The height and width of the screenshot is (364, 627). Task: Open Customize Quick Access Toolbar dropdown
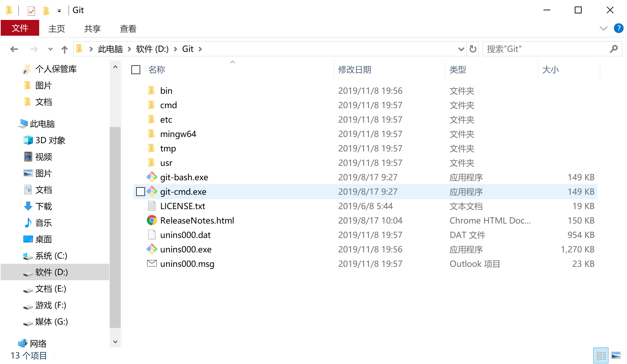click(x=59, y=11)
